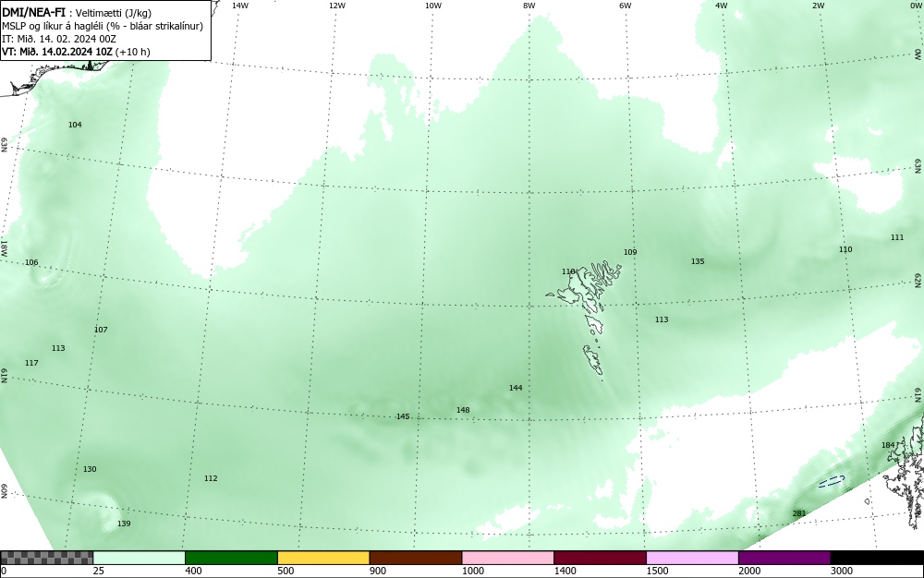This screenshot has width=924, height=578.
Task: Click the 104 CAPE value on map
Action: (x=75, y=125)
